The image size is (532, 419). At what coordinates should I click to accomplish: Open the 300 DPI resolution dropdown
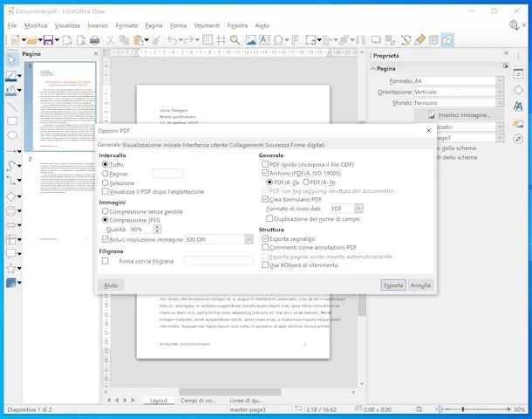pyautogui.click(x=249, y=239)
